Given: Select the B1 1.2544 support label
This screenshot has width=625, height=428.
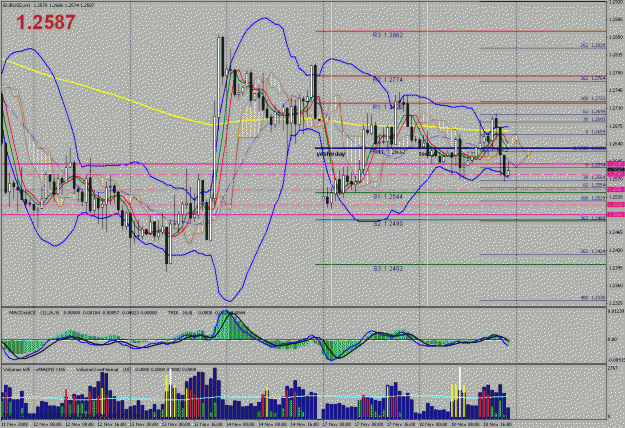Looking at the screenshot, I should coord(388,197).
